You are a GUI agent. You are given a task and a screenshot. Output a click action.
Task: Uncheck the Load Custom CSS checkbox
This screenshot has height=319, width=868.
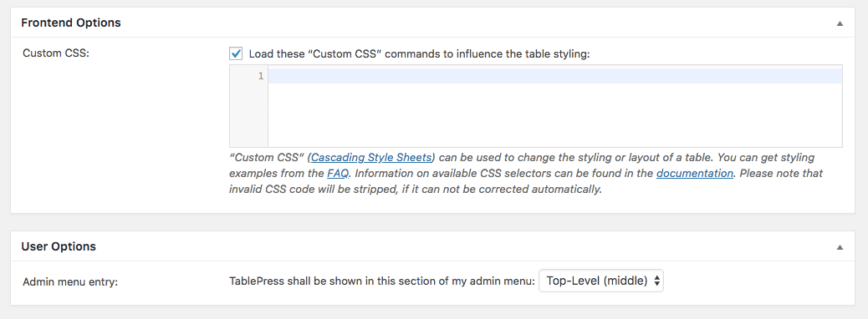(236, 54)
